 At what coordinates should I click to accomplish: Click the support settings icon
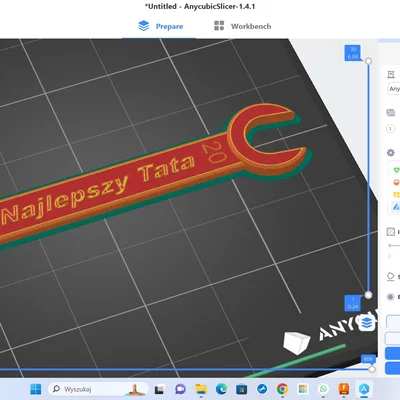(x=390, y=276)
